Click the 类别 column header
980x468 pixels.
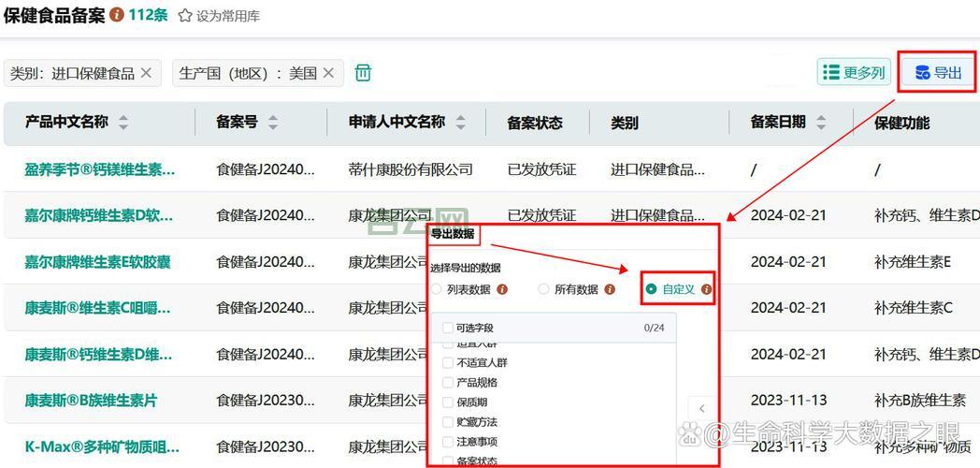[x=625, y=123]
